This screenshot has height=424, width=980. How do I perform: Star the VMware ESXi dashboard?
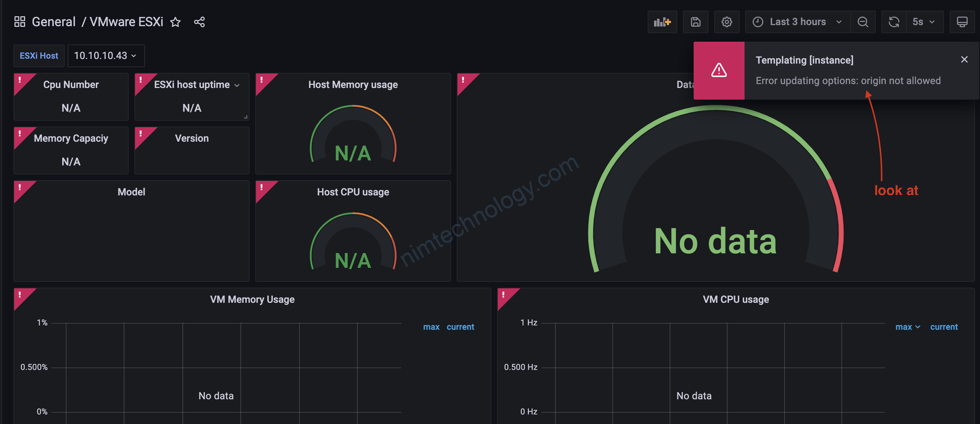point(175,22)
